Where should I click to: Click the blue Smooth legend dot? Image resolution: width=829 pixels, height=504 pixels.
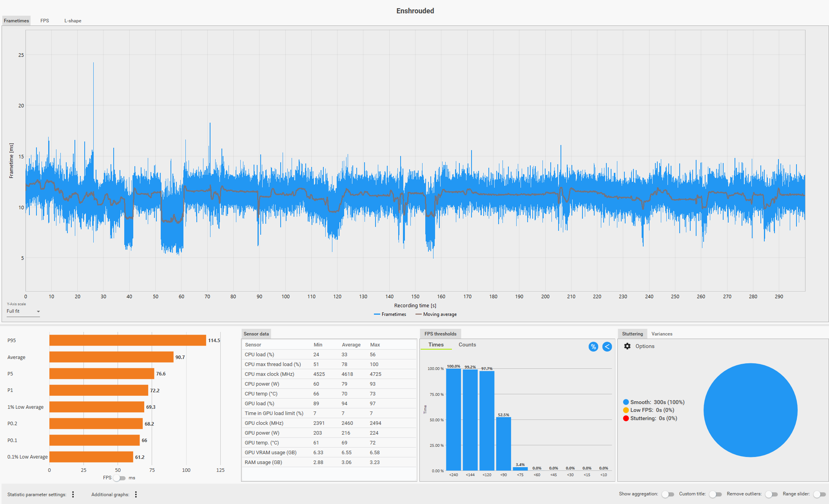click(626, 402)
